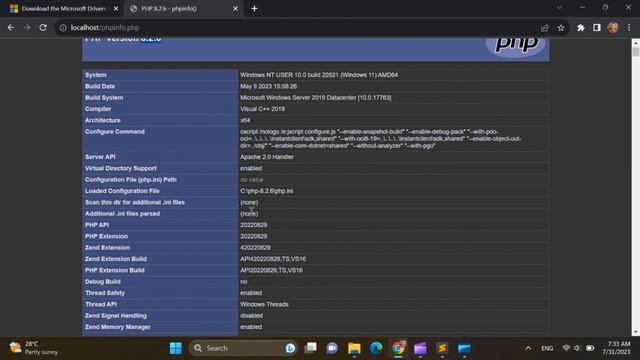Open the Chrome three-dot menu

(x=629, y=28)
